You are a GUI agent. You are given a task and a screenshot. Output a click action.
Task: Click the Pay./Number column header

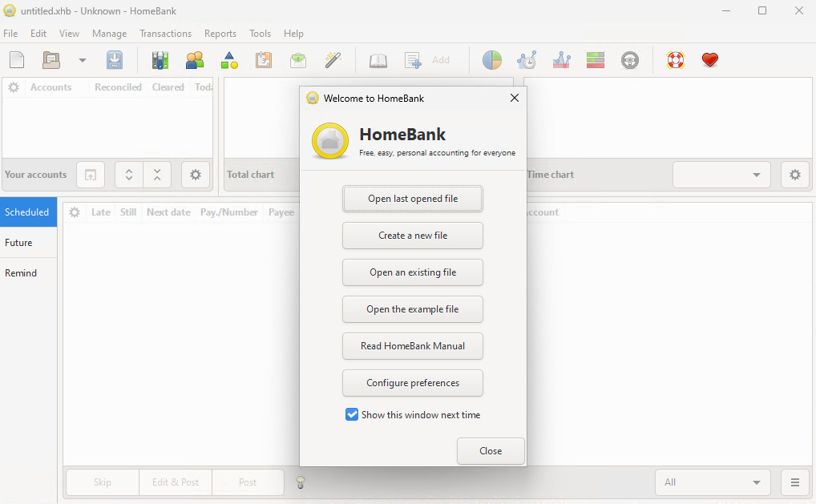229,212
